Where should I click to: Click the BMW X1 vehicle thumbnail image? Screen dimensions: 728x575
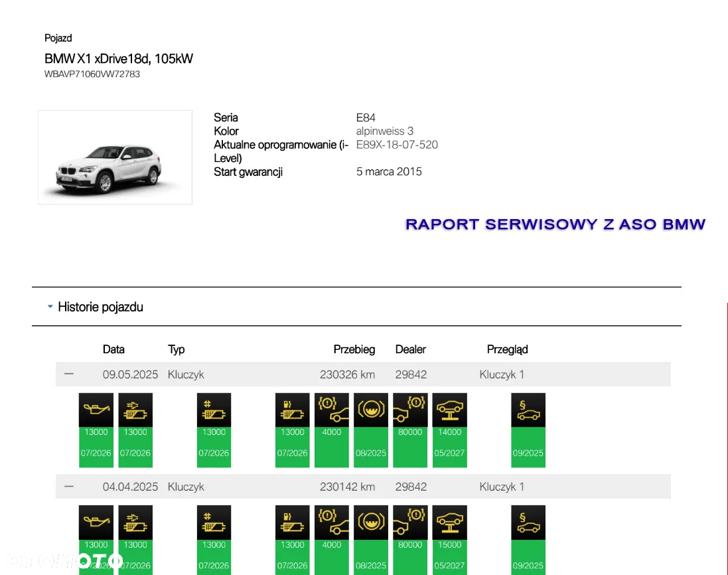coord(115,157)
